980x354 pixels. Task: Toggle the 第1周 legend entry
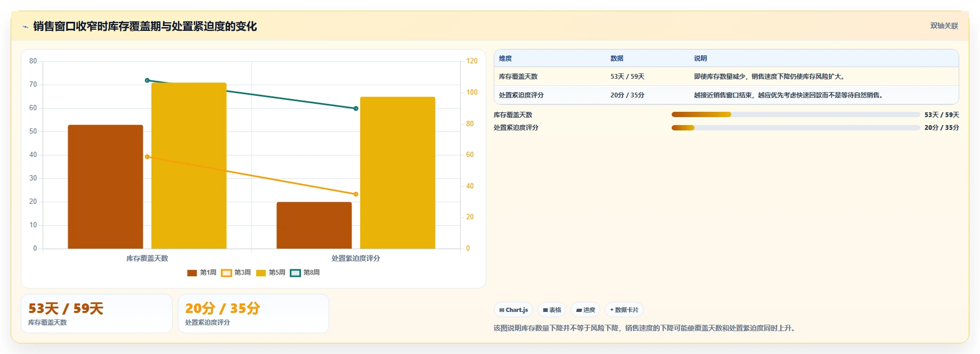tap(202, 273)
